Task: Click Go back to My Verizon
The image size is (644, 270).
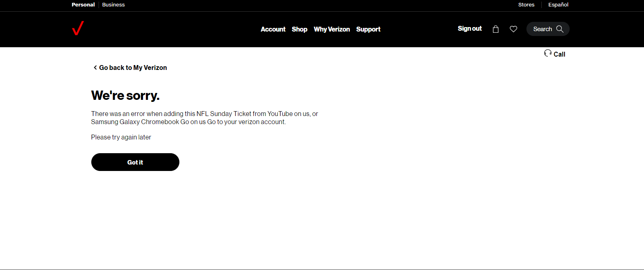Action: [x=133, y=67]
